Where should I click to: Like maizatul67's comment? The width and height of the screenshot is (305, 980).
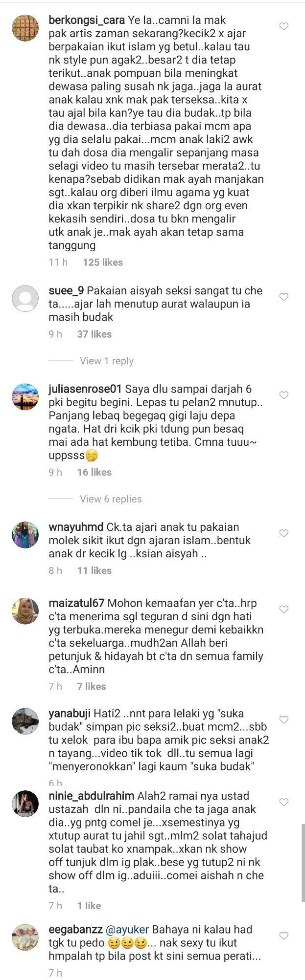(x=283, y=610)
